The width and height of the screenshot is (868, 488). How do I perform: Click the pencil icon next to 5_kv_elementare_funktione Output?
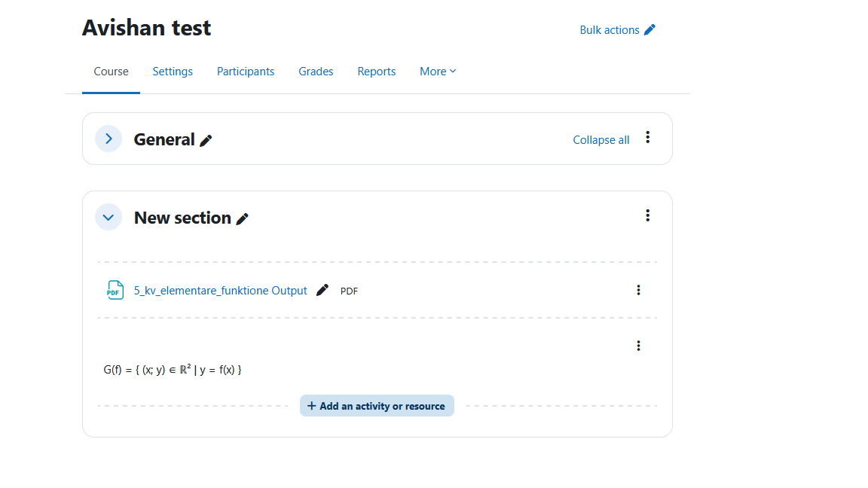322,290
